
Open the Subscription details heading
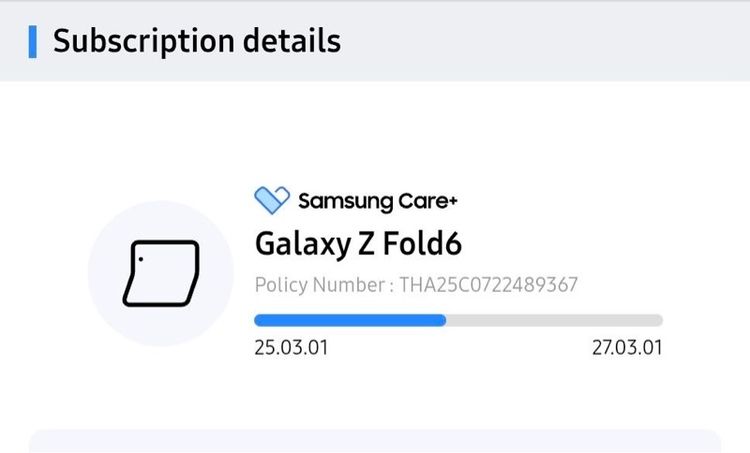coord(196,41)
